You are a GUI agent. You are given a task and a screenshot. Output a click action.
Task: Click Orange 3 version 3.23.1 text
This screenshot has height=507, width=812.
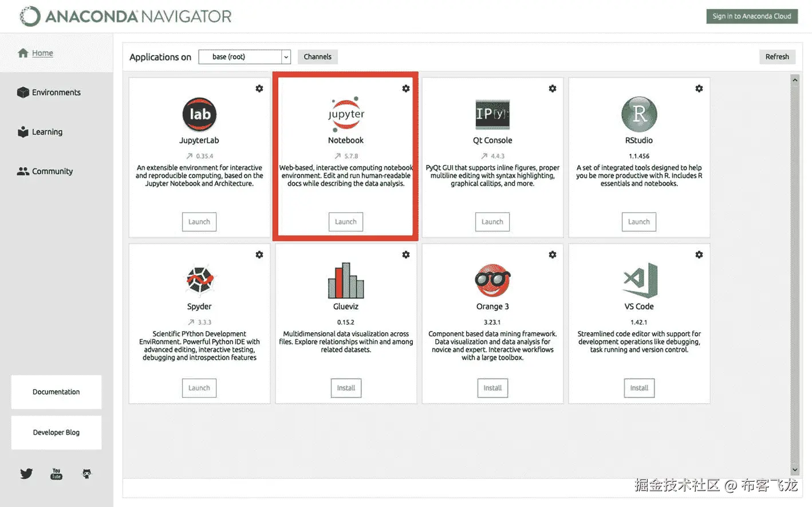[x=492, y=322]
